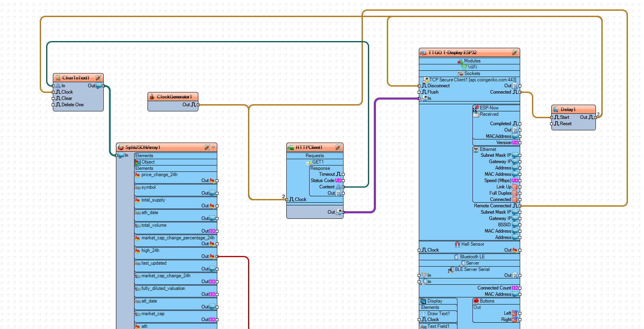The height and width of the screenshot is (329, 644).
Task: Click the Ethernet module icon
Action: coord(476,149)
